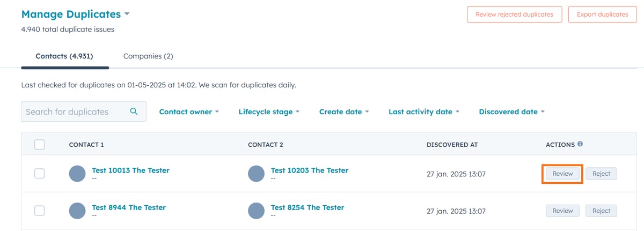Click avatar of Test 8254 The Tester
This screenshot has width=644, height=231.
pos(257,211)
